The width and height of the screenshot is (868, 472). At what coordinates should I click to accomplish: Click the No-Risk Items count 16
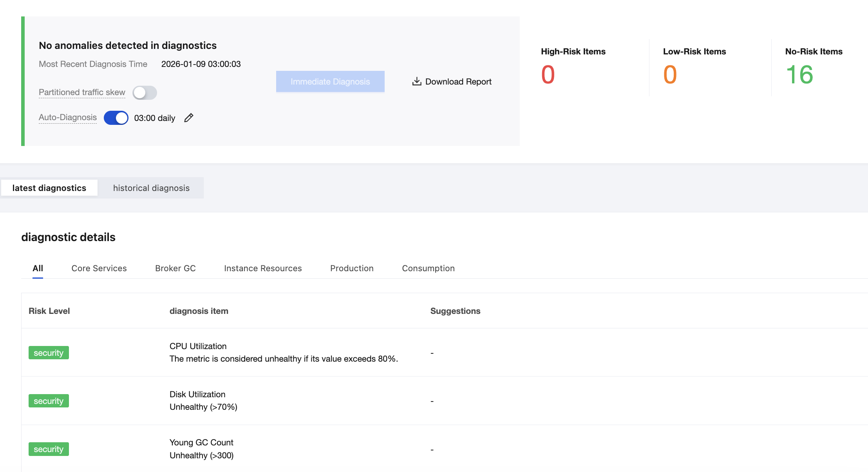tap(799, 74)
